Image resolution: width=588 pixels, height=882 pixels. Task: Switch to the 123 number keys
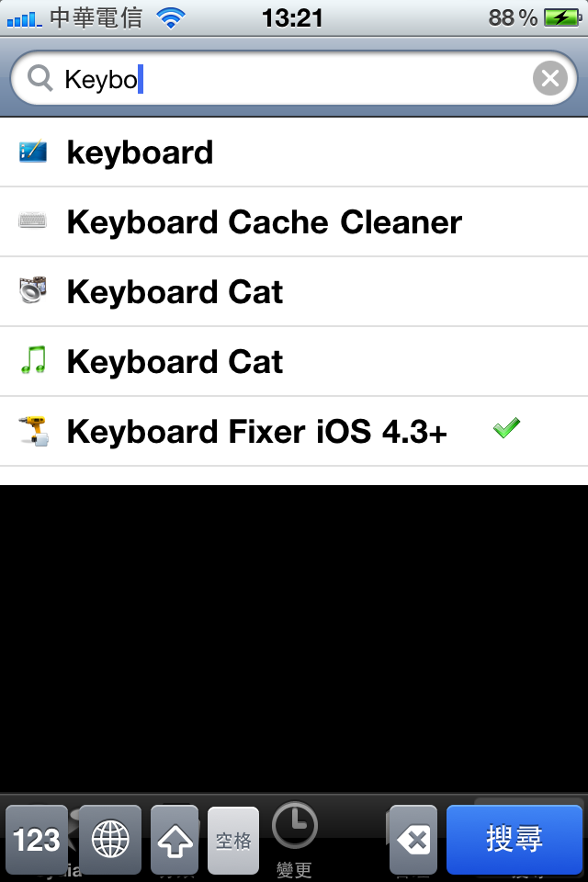pyautogui.click(x=37, y=840)
